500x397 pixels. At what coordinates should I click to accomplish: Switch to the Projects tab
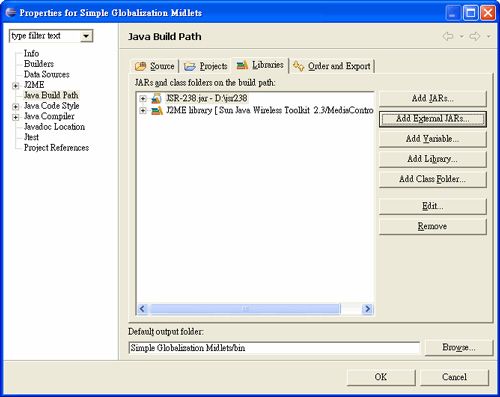(206, 66)
